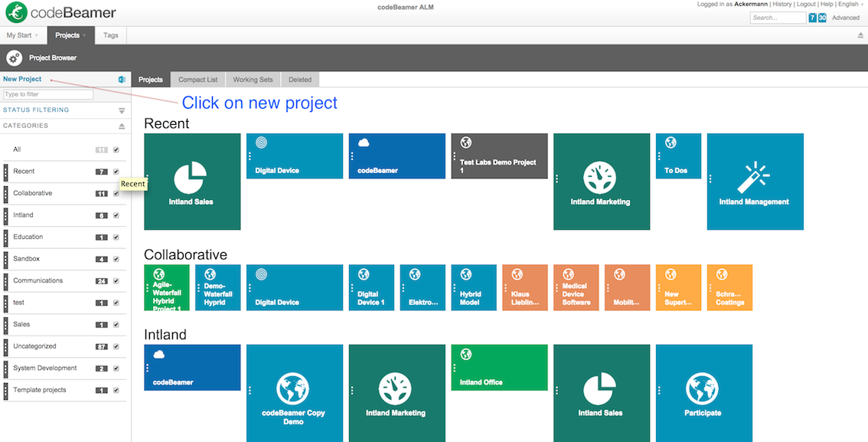
Task: Open the English language dropdown
Action: coord(852,5)
